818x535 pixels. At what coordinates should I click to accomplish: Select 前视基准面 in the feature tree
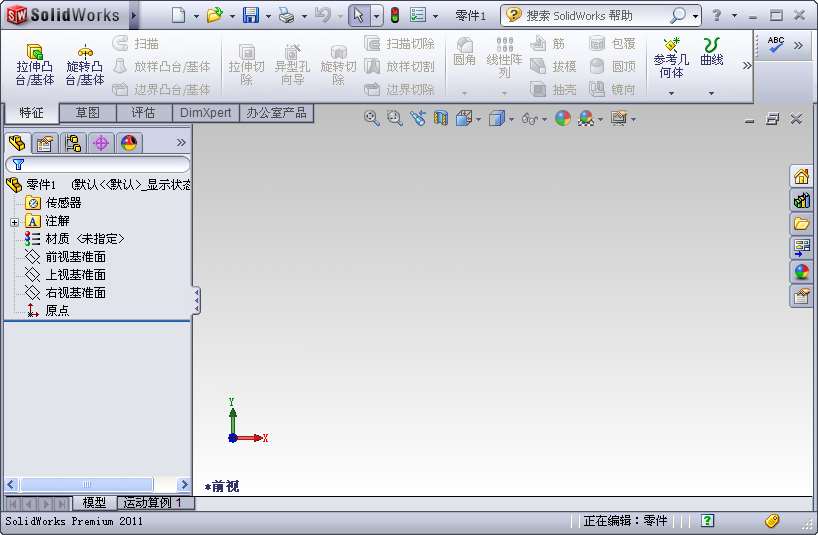point(75,257)
